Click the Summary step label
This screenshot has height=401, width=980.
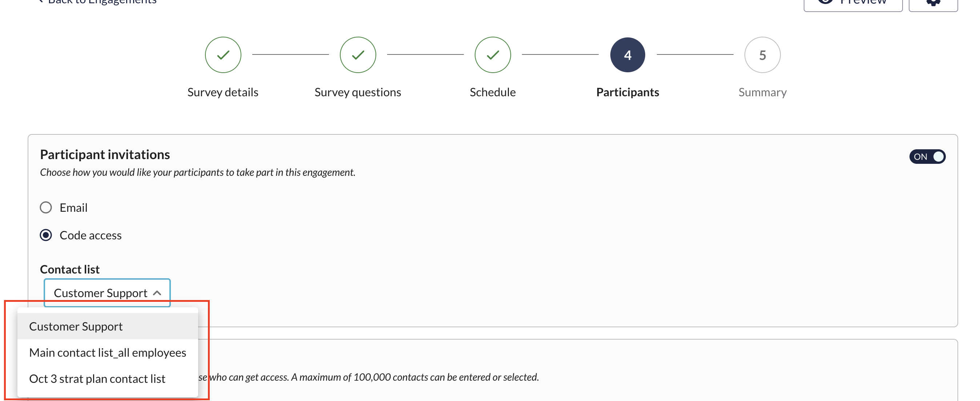[762, 92]
